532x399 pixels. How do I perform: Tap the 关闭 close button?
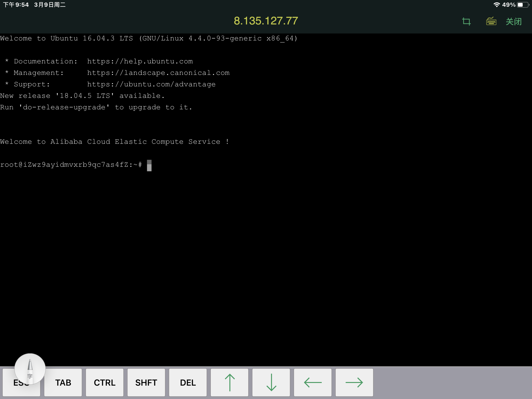[x=514, y=22]
